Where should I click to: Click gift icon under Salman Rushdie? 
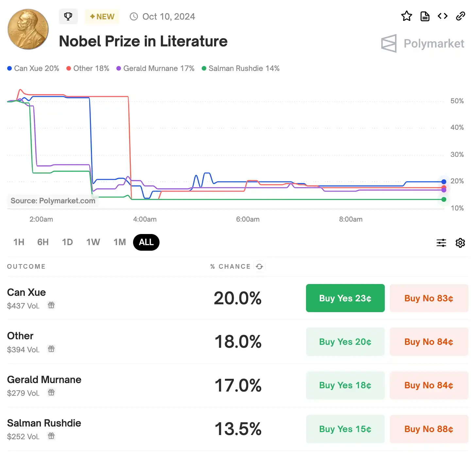[51, 436]
